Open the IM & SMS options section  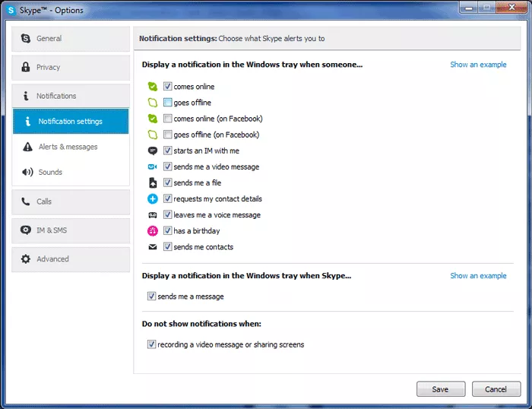(71, 230)
